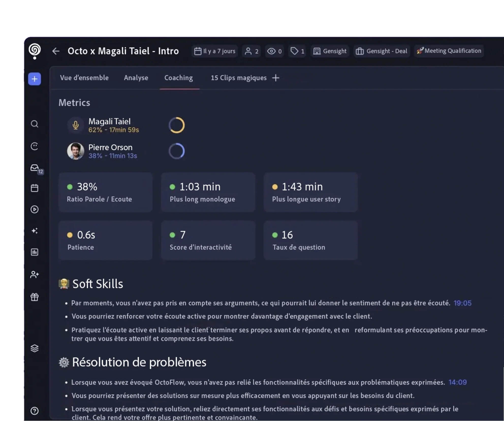Click the bullet 'Lorsque vous présentez votre solution'
The width and height of the screenshot is (504, 421).
coord(265,413)
